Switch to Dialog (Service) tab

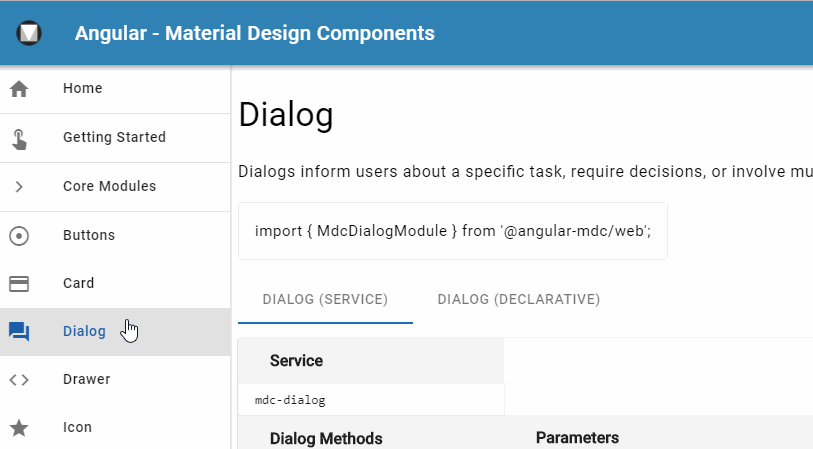click(325, 300)
